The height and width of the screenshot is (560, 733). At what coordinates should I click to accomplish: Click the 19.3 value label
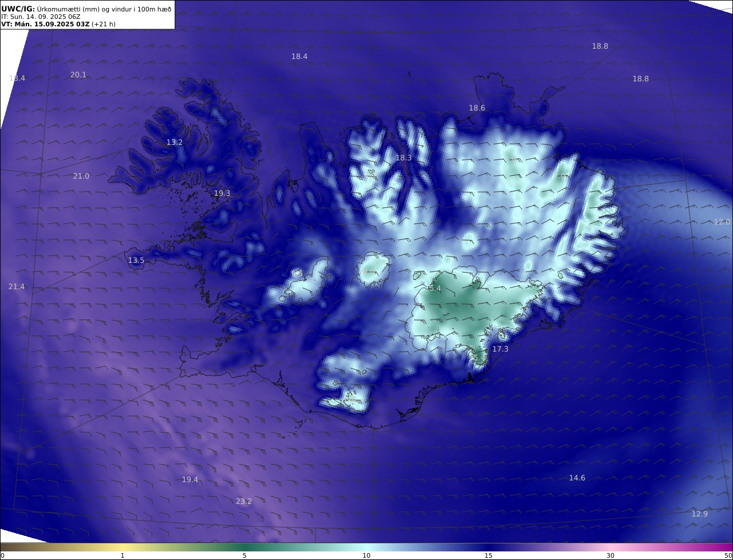click(222, 194)
